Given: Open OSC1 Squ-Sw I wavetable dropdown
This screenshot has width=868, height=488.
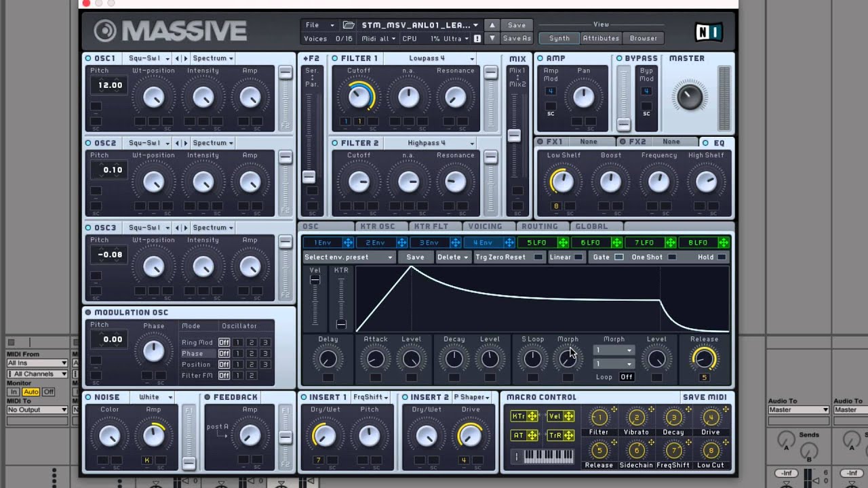Looking at the screenshot, I should tap(148, 58).
